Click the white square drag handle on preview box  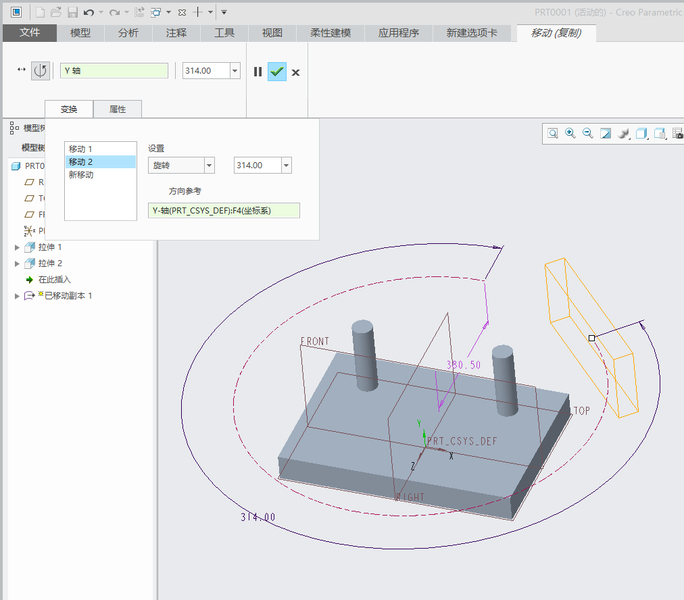592,338
